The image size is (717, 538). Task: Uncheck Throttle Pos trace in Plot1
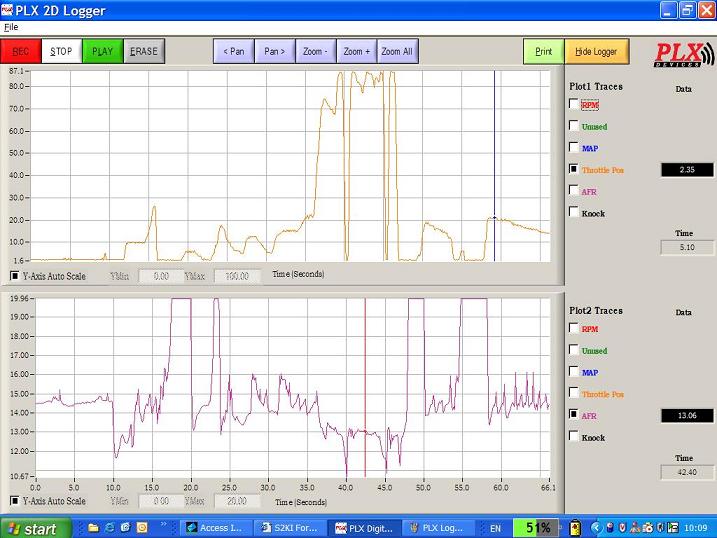click(573, 169)
